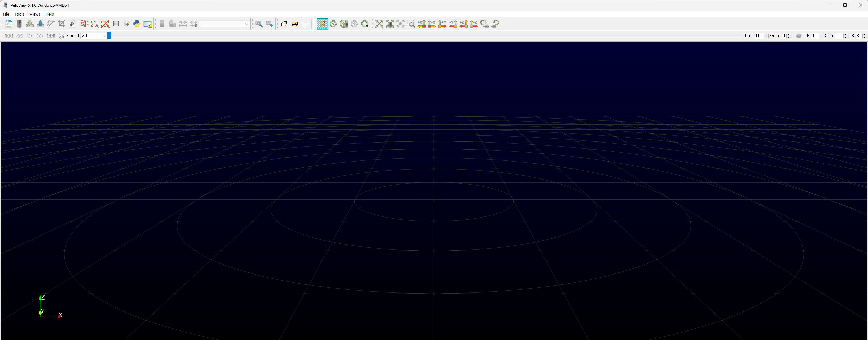Set view direction to +Y
This screenshot has height=340, width=868.
(442, 24)
